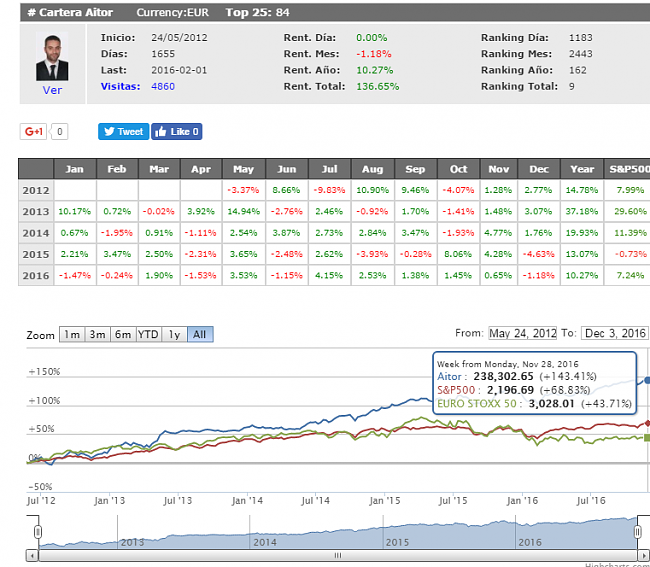Image resolution: width=650 pixels, height=567 pixels.
Task: Click the +100% axis label
Action: click(x=44, y=401)
